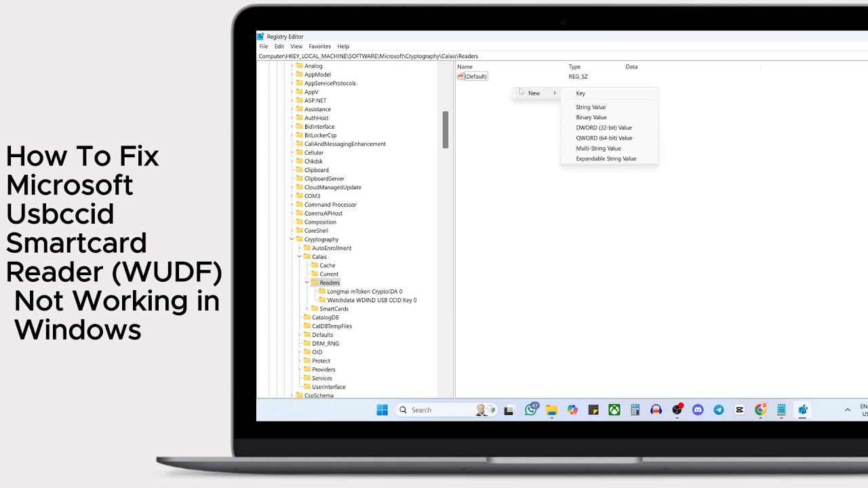Open the File menu
The image size is (868, 488).
pos(264,47)
